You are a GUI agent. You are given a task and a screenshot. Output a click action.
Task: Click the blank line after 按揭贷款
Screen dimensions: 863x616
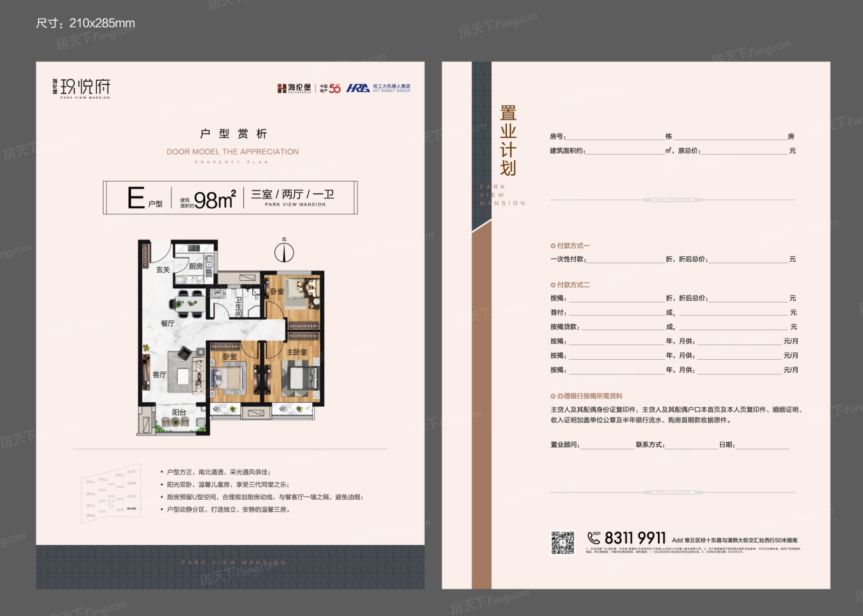(623, 330)
